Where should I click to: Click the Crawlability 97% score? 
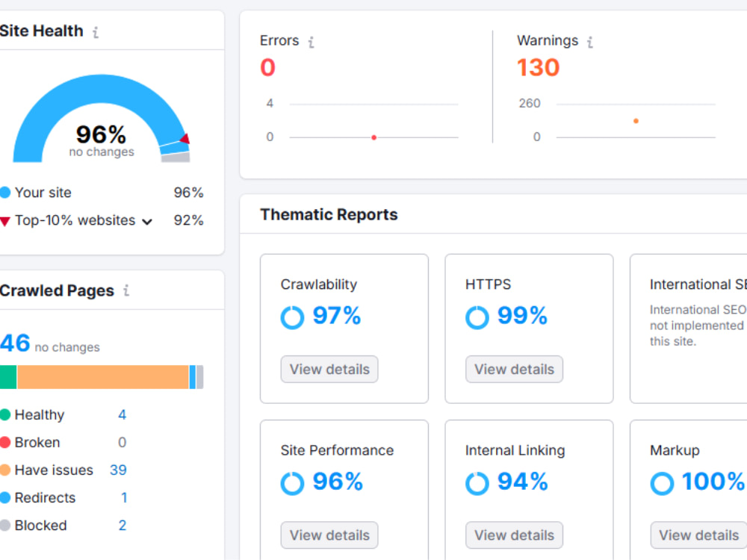click(337, 316)
